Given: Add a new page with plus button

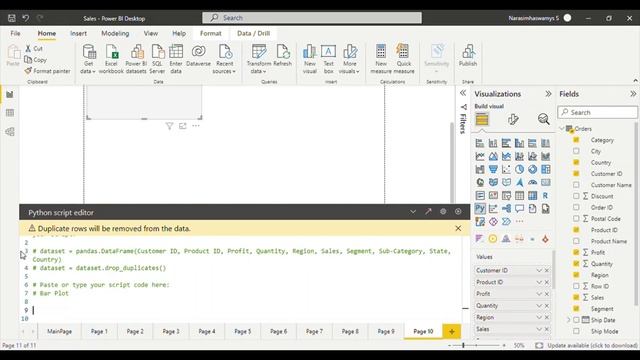Looking at the screenshot, I should 452,331.
